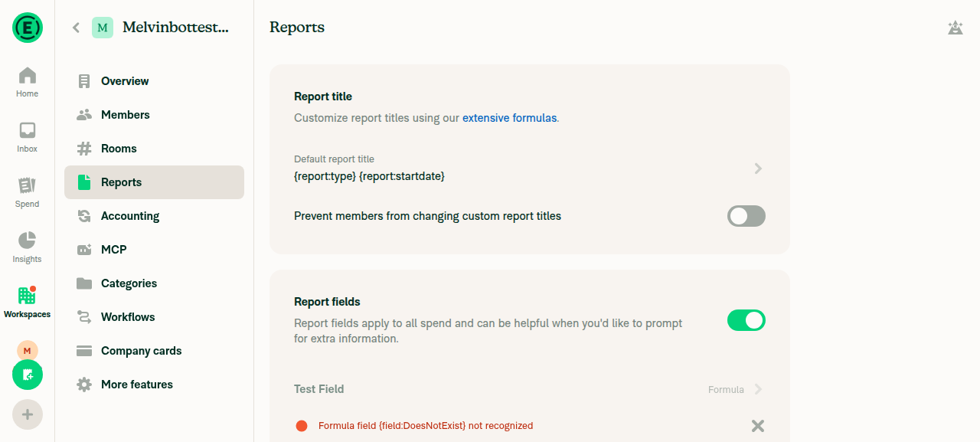Toggle Prevent members from changing custom report titles
Screen dimensions: 980x442
[746, 216]
